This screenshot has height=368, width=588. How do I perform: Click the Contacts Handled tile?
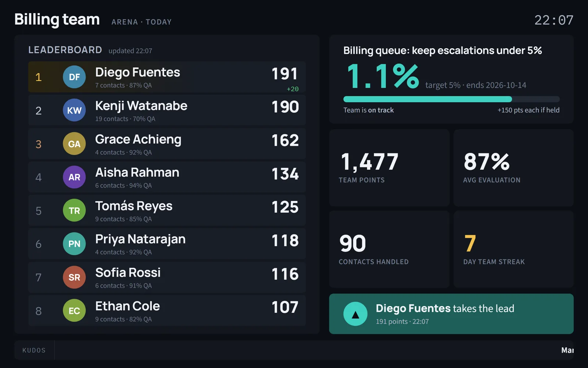[x=389, y=249]
